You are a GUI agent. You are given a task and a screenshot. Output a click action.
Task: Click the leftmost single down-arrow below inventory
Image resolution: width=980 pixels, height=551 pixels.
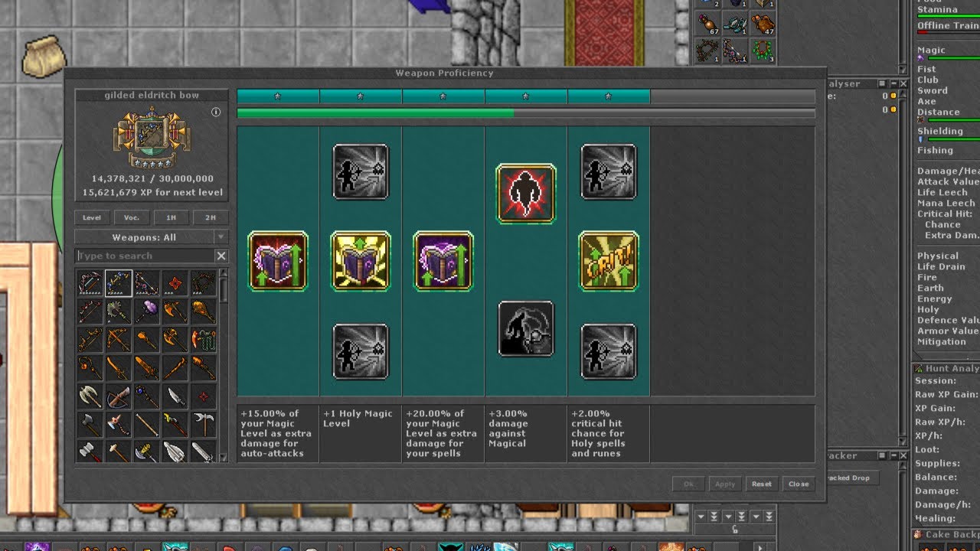(x=701, y=517)
